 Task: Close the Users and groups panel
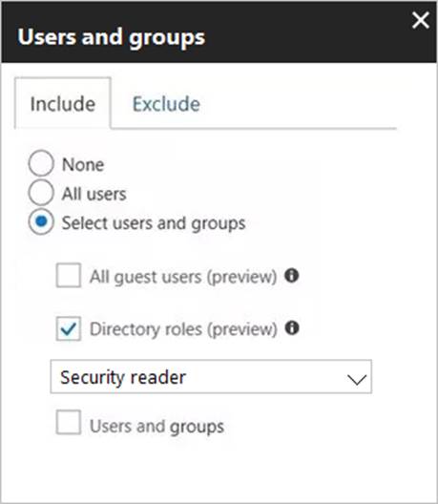[421, 21]
